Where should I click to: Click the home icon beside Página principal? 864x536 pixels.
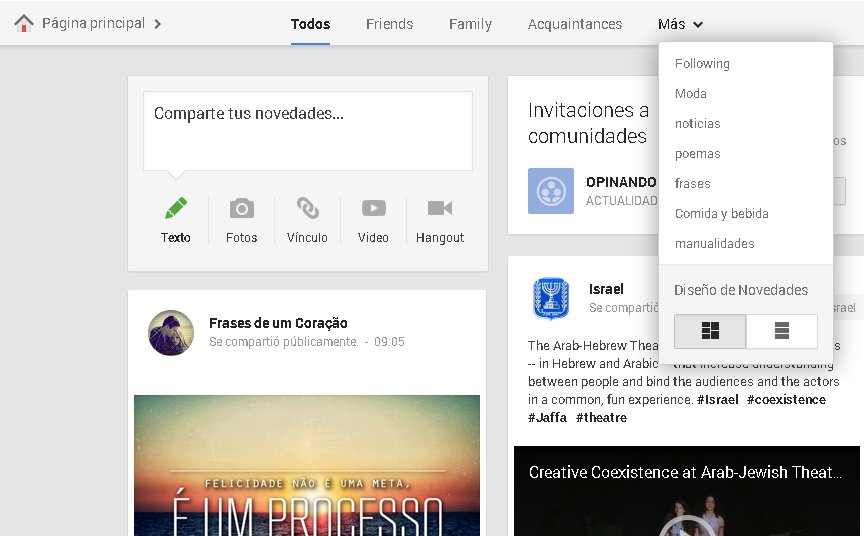coord(24,23)
